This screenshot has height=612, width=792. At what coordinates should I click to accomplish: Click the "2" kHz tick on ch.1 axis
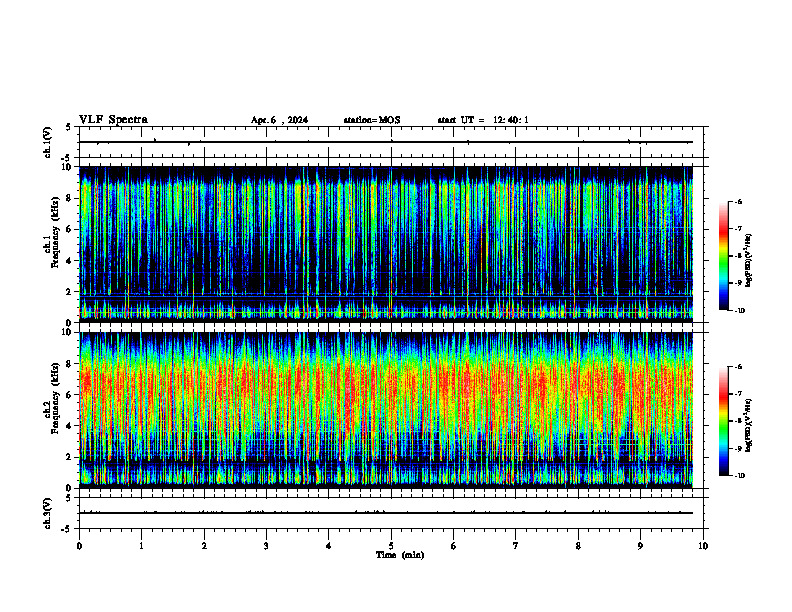69,292
